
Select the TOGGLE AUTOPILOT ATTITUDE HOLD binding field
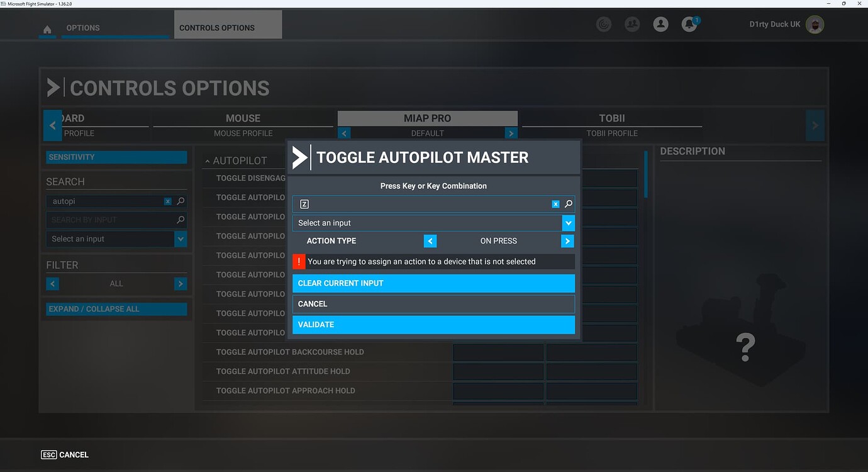[x=498, y=371]
